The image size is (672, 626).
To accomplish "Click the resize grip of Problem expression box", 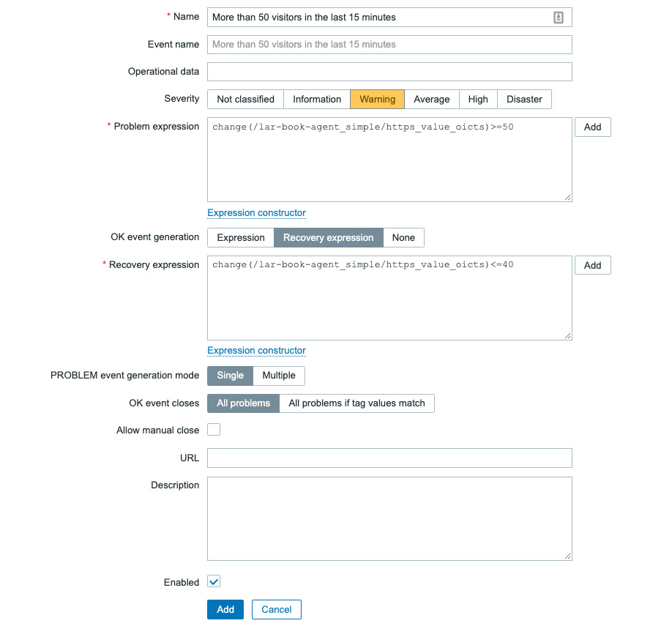I will coord(567,195).
